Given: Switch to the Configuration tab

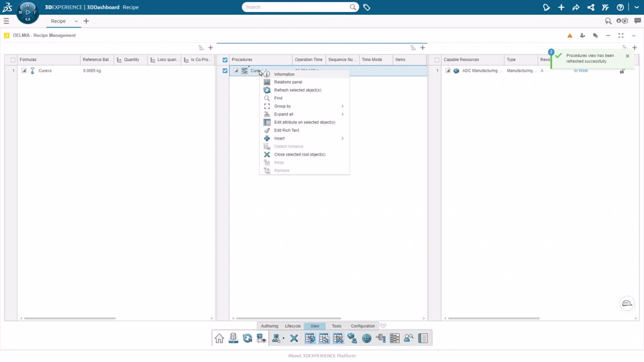Looking at the screenshot, I should click(x=363, y=326).
